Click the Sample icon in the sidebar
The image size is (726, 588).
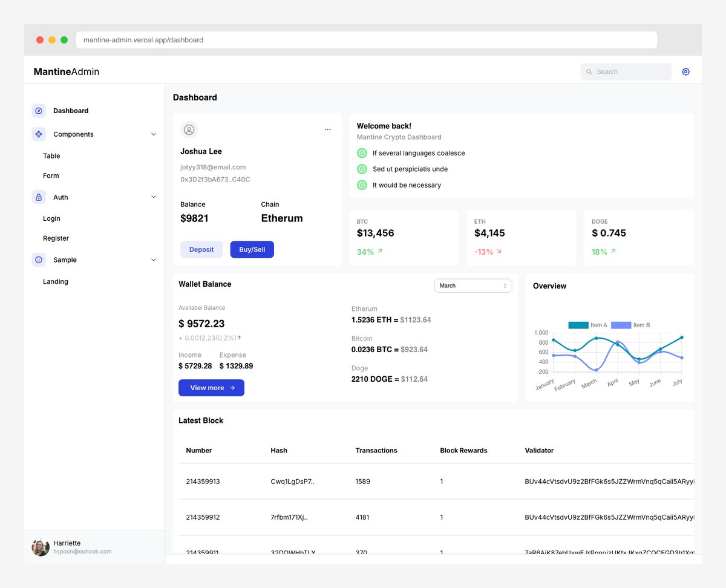tap(39, 260)
